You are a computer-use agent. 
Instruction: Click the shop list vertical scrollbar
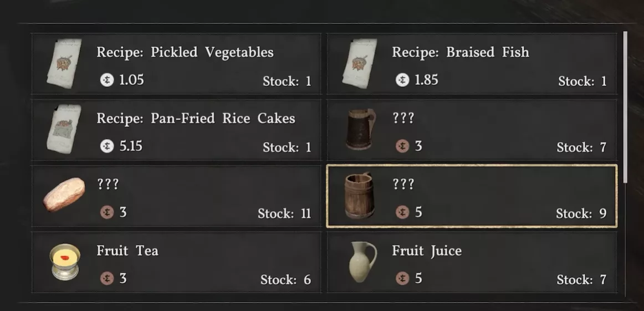coord(626,105)
